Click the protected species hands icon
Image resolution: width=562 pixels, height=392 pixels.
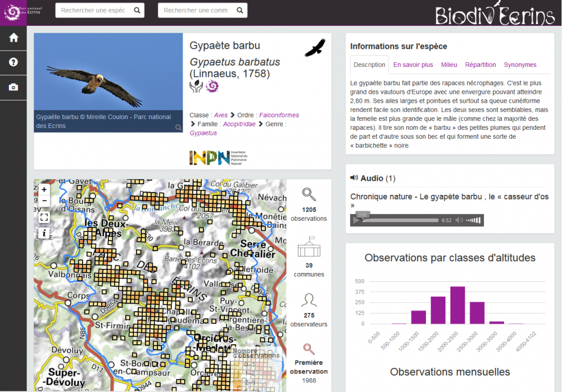tap(196, 86)
